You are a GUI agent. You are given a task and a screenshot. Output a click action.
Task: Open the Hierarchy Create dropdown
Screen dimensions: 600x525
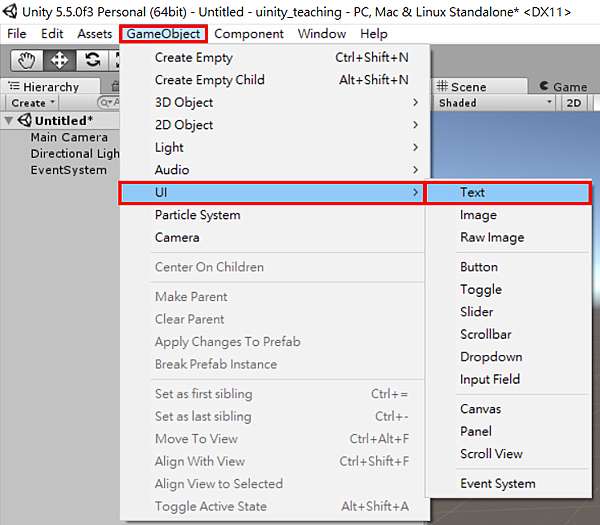click(x=33, y=103)
